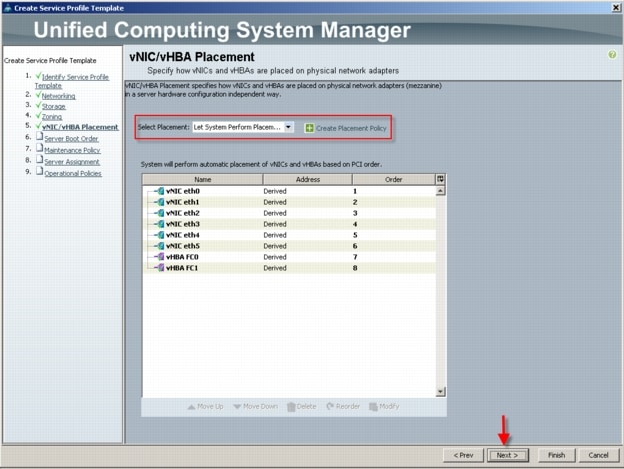Select the vNIC eth1 row

289,202
